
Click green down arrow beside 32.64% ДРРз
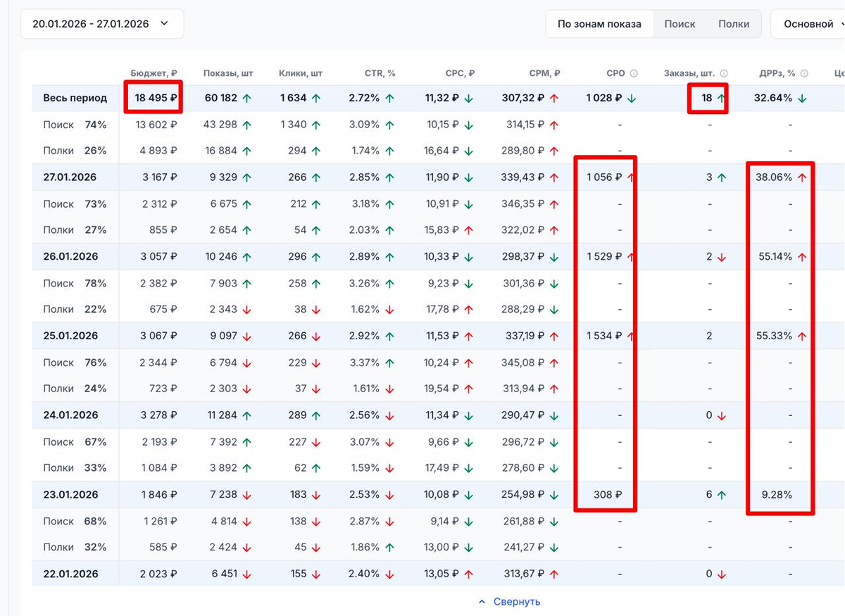[802, 99]
